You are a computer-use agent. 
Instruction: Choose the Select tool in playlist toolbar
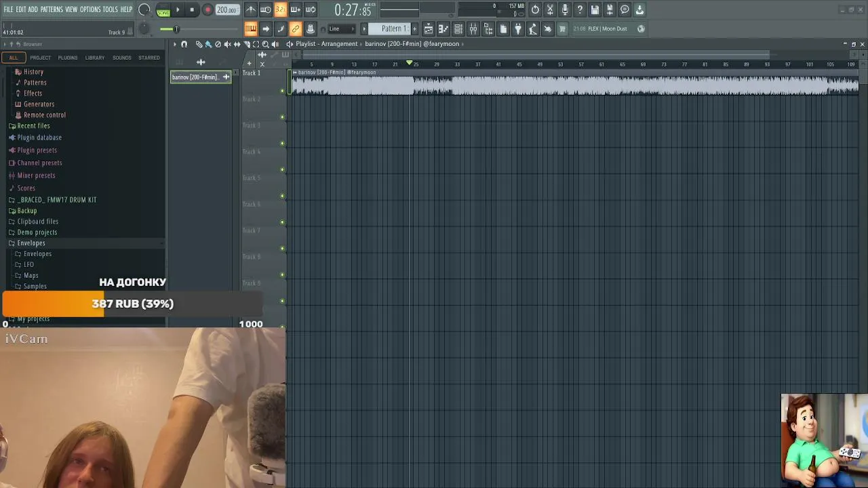[256, 44]
